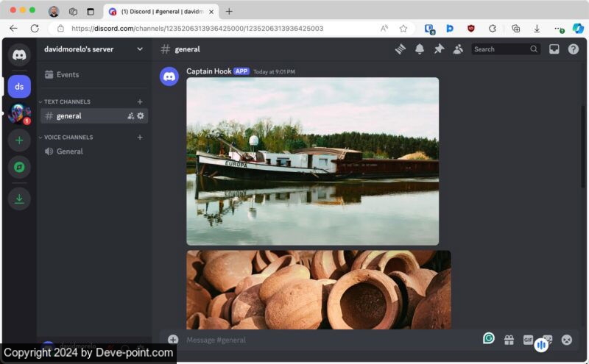Image resolution: width=589 pixels, height=364 pixels.
Task: Open Explore Discoverable Servers compass icon
Action: pyautogui.click(x=19, y=167)
